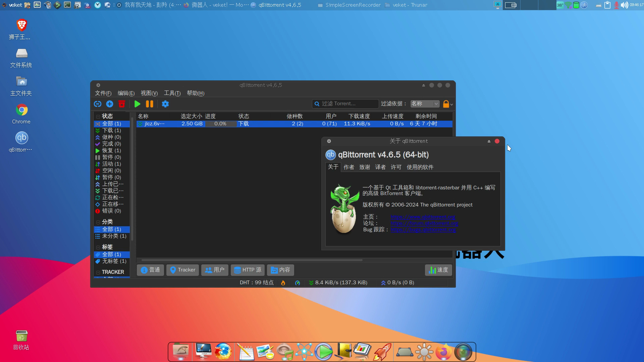Open the 内容 content panel

[280, 270]
